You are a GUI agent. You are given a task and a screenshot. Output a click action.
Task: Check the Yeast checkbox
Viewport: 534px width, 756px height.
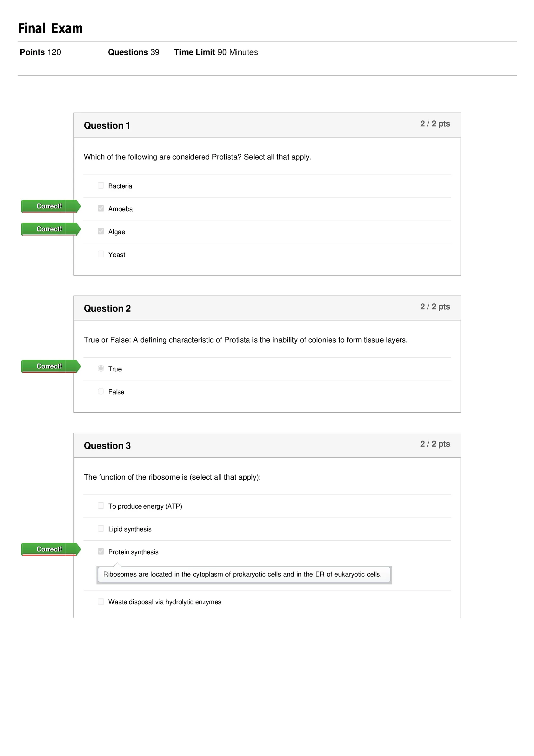(x=101, y=254)
